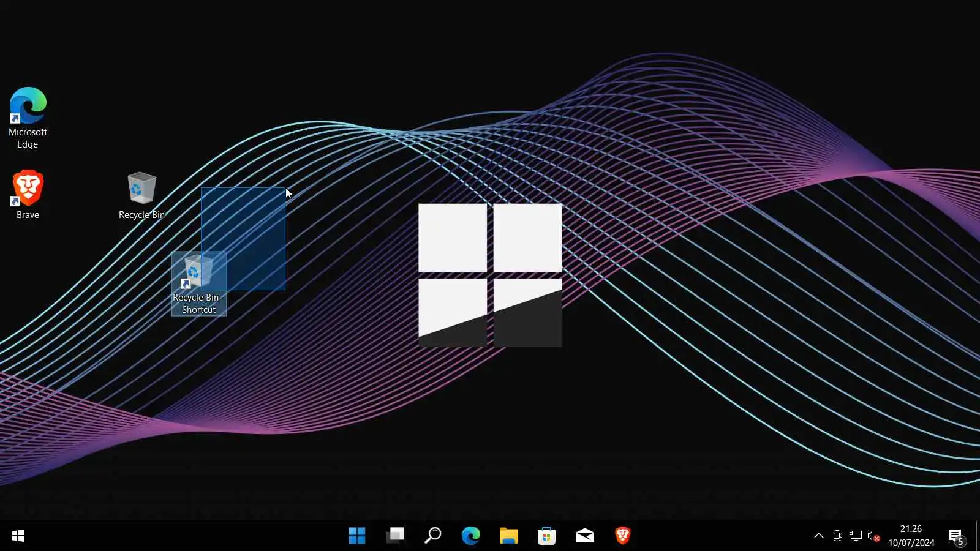Open the network status tray icon

[x=856, y=536]
